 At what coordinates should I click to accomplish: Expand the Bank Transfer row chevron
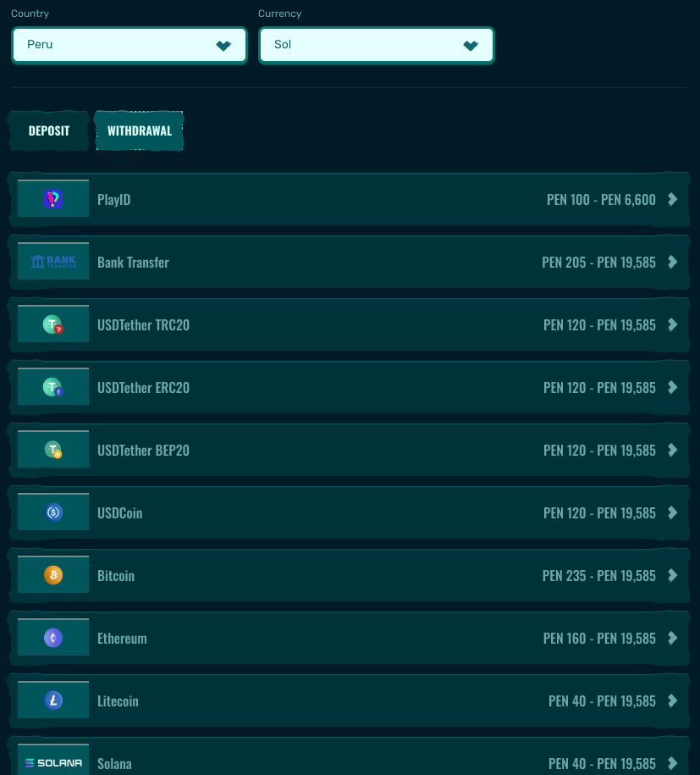click(672, 262)
